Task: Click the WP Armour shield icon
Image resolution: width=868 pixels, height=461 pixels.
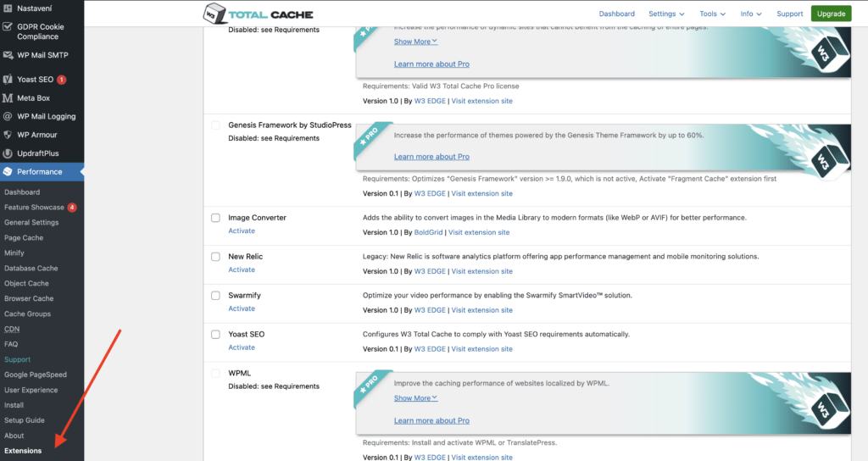Action: click(x=8, y=135)
